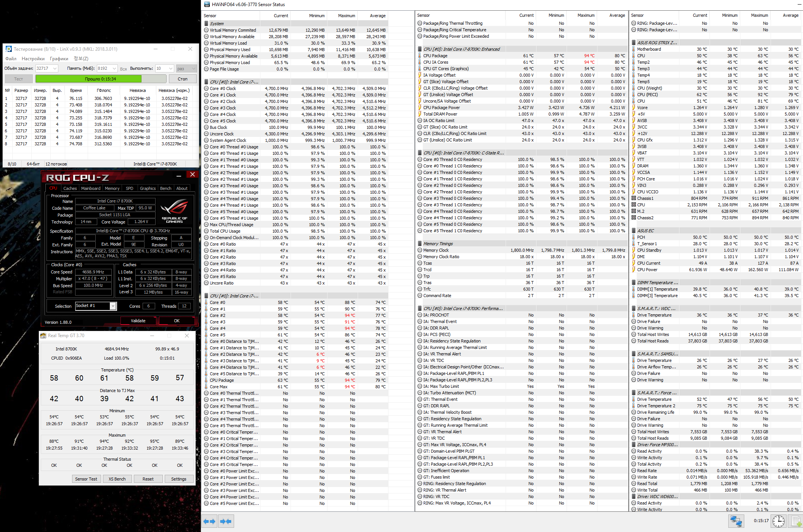This screenshot has height=532, width=803.
Task: Click the log file with plus icon
Action: coord(796,521)
